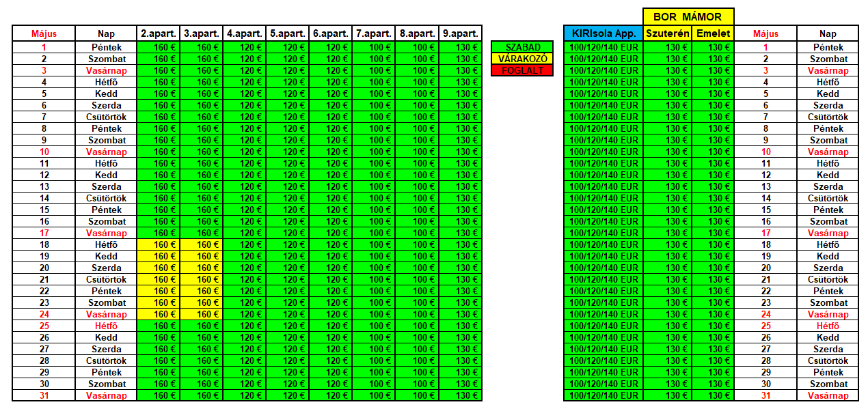Click the yellow VÁRAKOZÓ legend swatch
The height and width of the screenshot is (411, 868).
point(521,59)
